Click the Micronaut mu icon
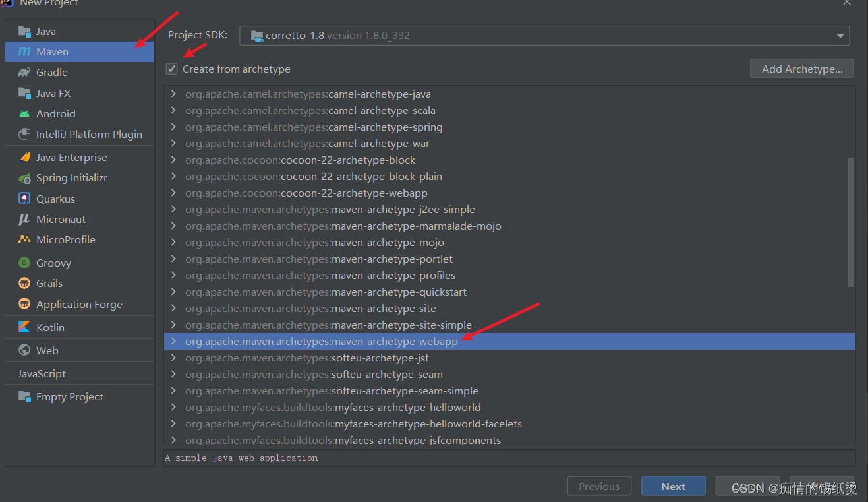This screenshot has height=502, width=868. click(24, 219)
